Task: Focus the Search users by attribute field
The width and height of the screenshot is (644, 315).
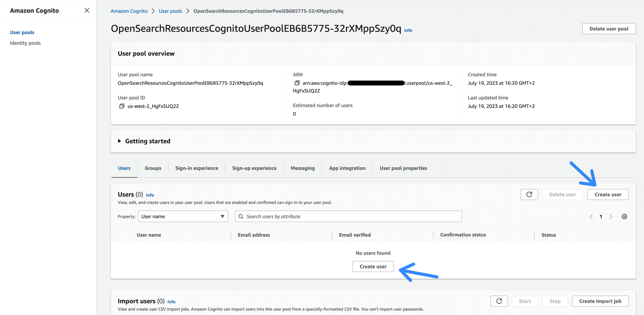Action: click(348, 216)
